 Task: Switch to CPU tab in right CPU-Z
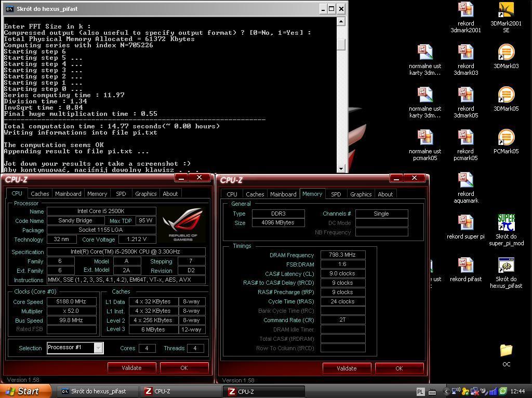tap(232, 194)
